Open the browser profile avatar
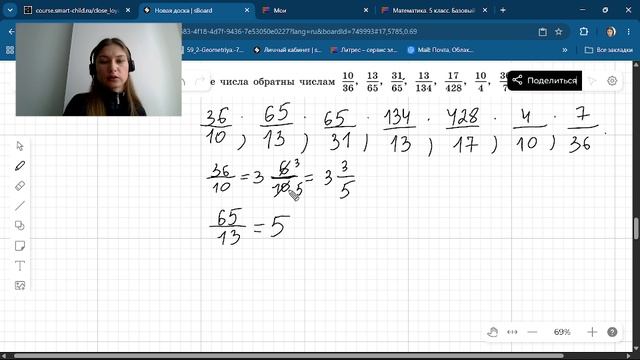640x360 pixels. point(611,31)
